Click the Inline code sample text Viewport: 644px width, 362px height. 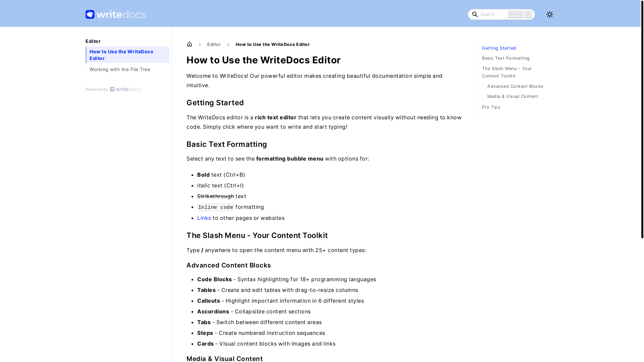tap(216, 207)
